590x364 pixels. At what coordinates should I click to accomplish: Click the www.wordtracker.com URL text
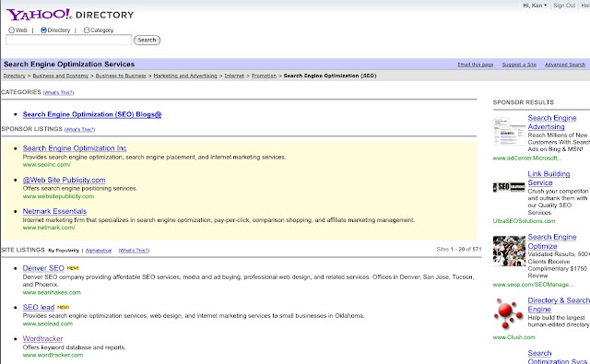tap(53, 355)
